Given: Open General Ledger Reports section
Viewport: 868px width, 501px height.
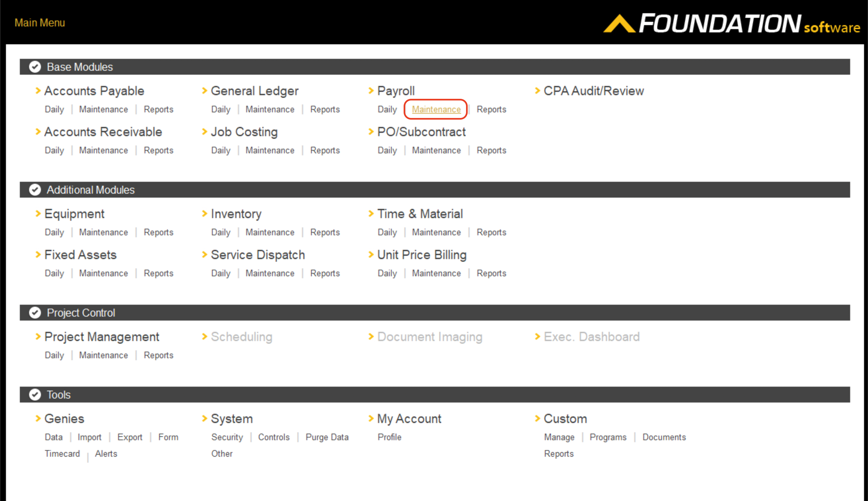Looking at the screenshot, I should [x=325, y=109].
